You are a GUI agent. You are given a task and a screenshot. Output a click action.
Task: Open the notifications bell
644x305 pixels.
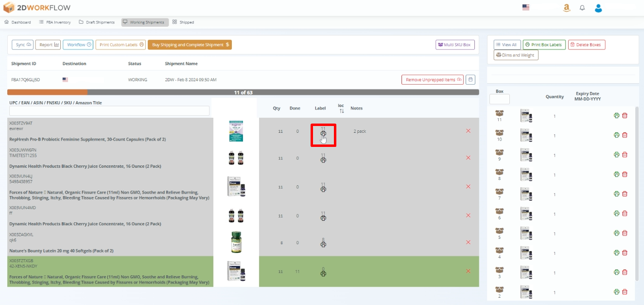click(x=582, y=8)
